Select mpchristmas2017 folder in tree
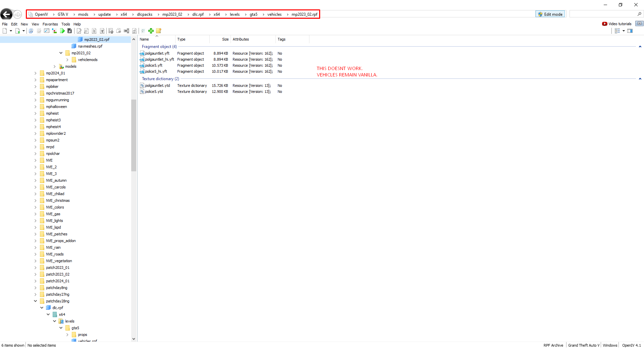Screen dimensions: 644x348 coord(60,93)
